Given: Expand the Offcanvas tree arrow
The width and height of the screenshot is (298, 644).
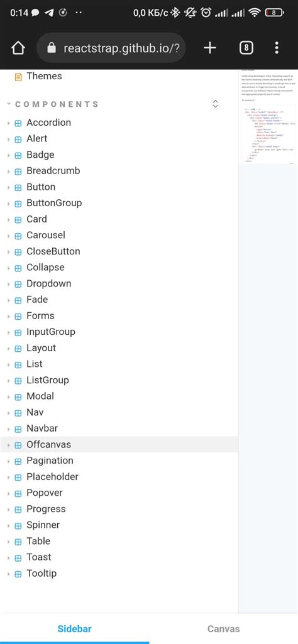Looking at the screenshot, I should (8, 445).
